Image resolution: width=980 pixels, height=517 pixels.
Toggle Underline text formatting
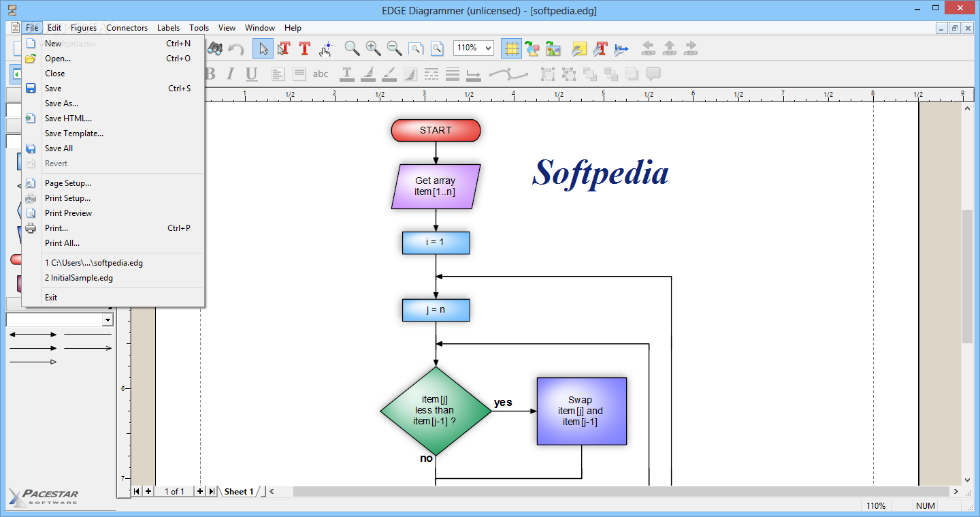coord(251,74)
